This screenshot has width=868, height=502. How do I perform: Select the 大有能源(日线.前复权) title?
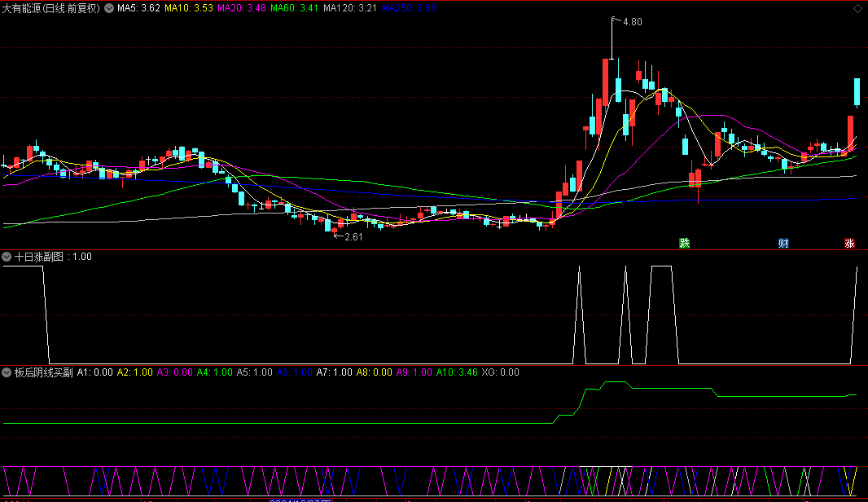point(51,8)
